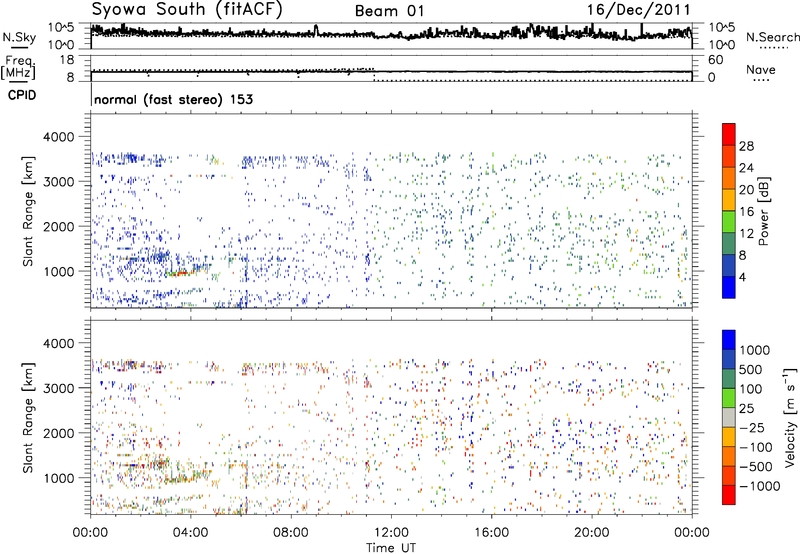Select the orange 20-24 dB power swatch
The image size is (800, 554).
tap(729, 178)
